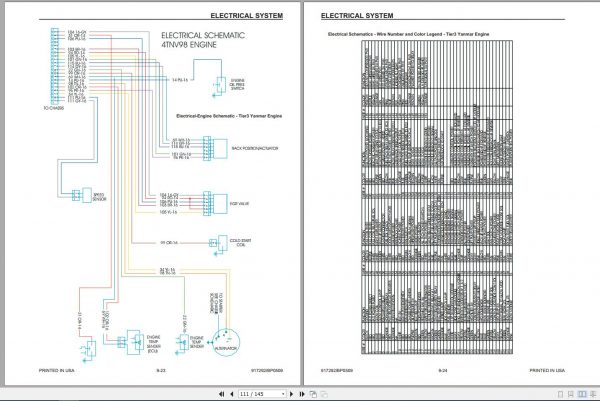The height and width of the screenshot is (401, 600).
Task: Go to the previous page
Action: click(x=232, y=394)
